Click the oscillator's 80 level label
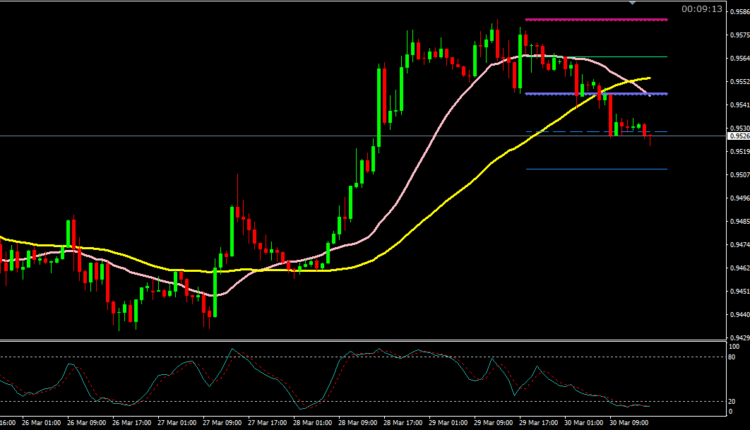 [x=732, y=357]
